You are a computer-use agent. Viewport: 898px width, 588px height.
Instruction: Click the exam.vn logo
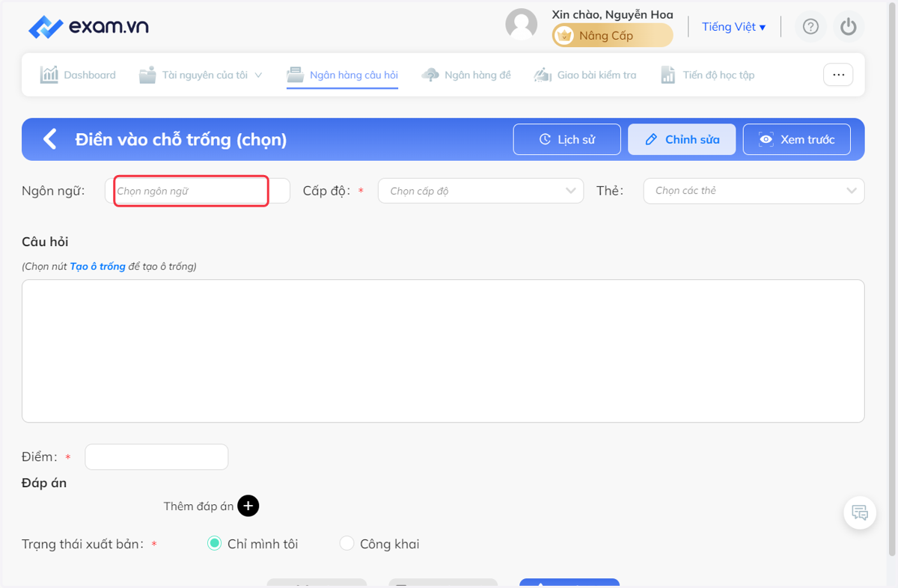[x=88, y=27]
